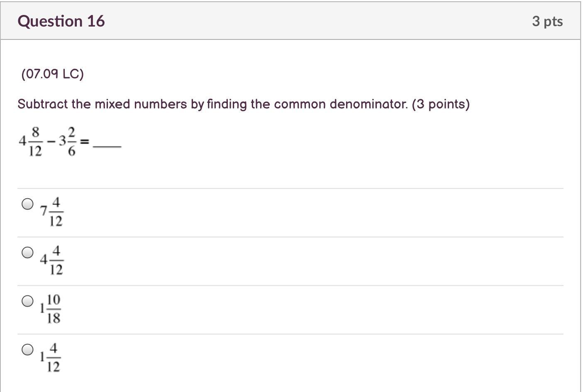583x392 pixels.
Task: Click the answer label 4 4/12
Action: (x=52, y=261)
